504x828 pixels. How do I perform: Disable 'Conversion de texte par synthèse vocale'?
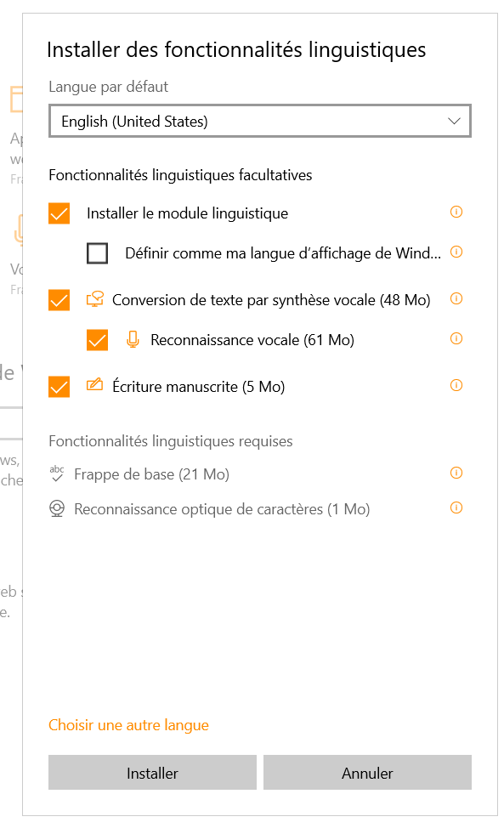[x=59, y=299]
